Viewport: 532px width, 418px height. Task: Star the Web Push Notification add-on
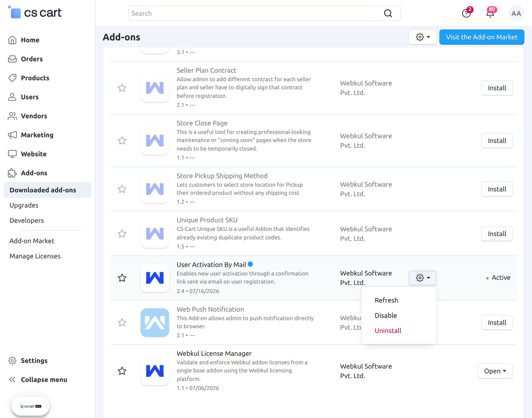[x=122, y=322]
